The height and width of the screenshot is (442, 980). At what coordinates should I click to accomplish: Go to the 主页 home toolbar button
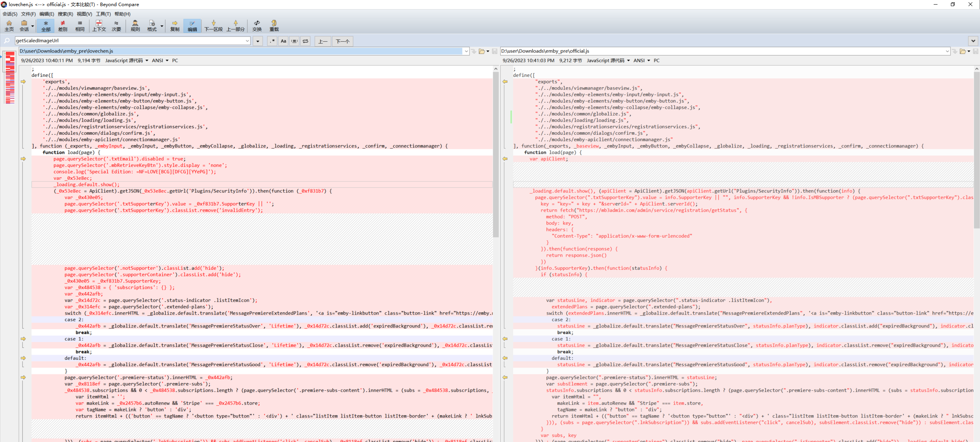9,26
